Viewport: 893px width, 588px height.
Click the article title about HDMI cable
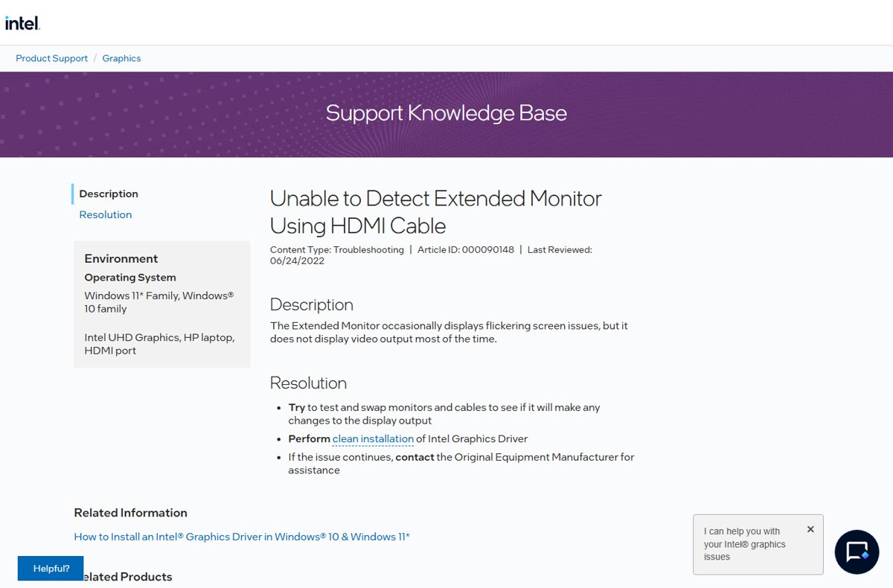[435, 211]
